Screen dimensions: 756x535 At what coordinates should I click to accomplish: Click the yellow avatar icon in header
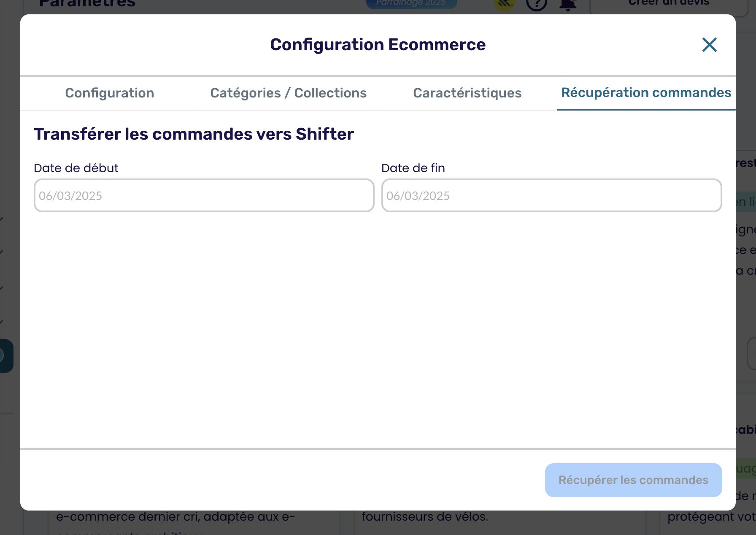click(x=505, y=4)
